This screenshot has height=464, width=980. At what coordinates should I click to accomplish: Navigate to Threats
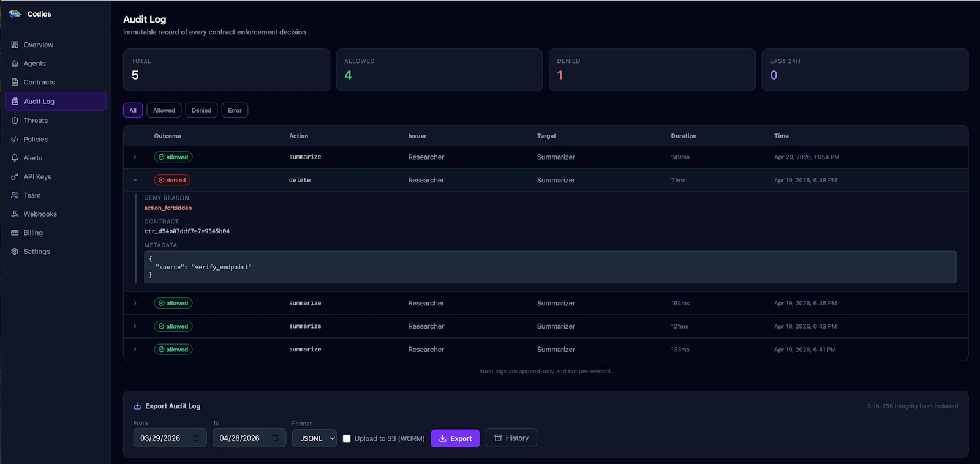pos(56,121)
